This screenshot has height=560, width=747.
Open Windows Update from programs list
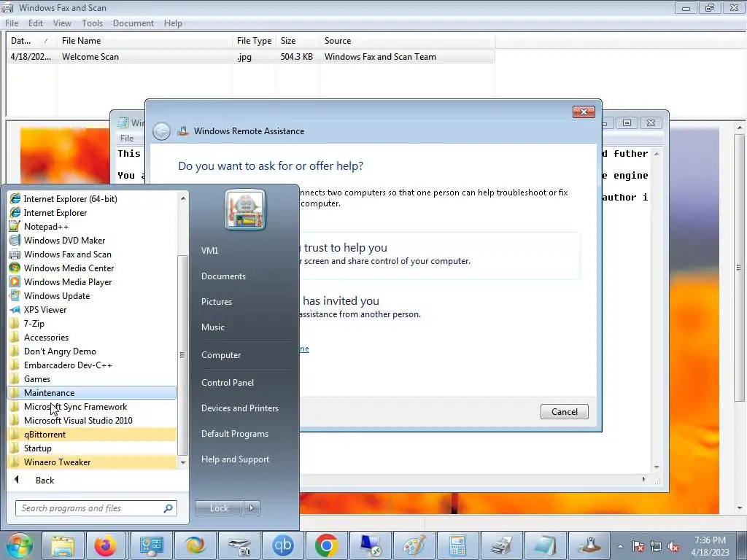coord(92,296)
